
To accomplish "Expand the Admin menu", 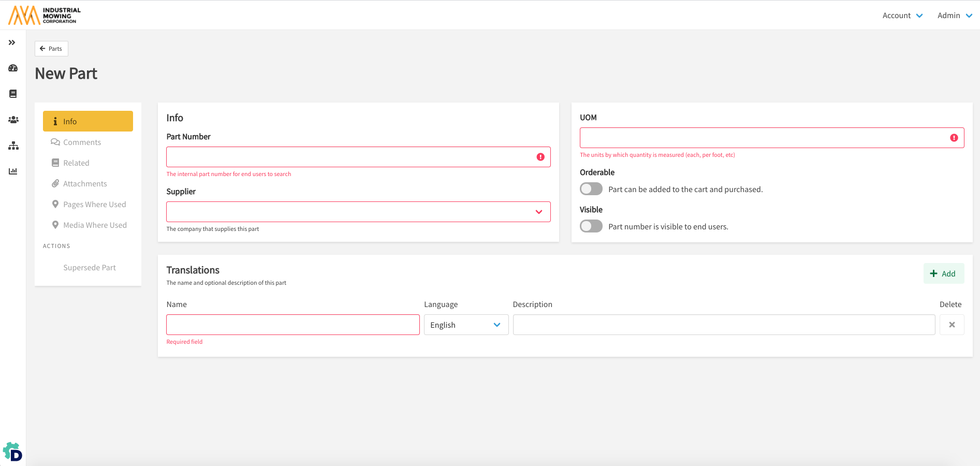I will coord(954,16).
